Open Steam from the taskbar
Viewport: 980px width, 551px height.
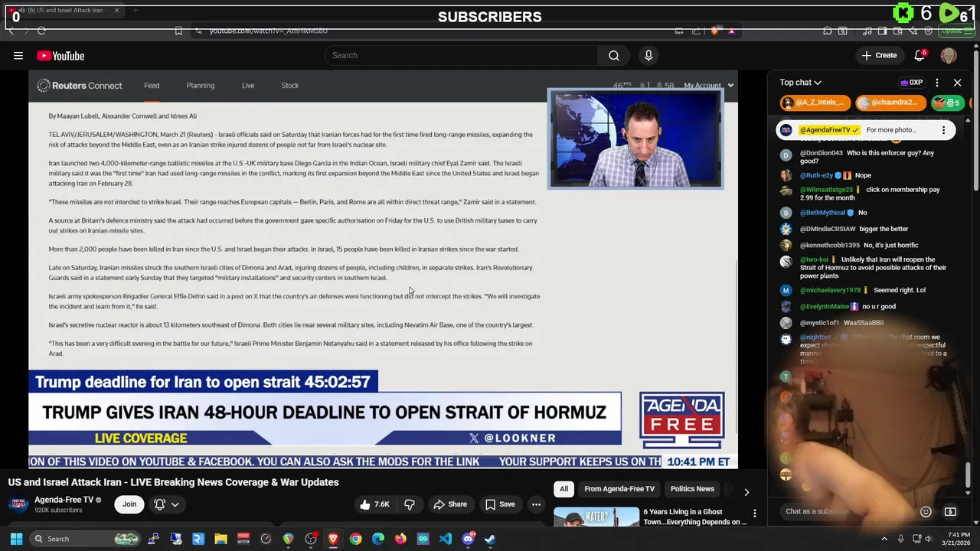coord(490,539)
